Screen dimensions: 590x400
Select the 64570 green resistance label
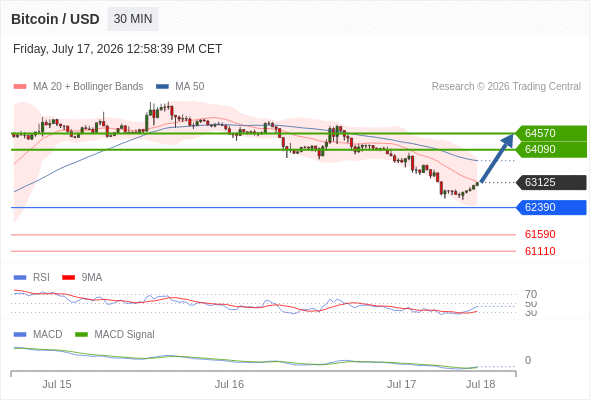point(551,133)
